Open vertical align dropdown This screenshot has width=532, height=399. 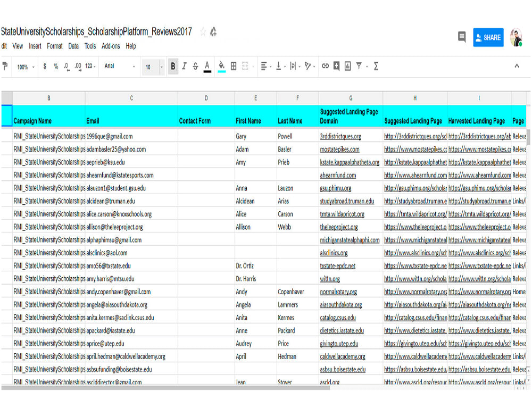pyautogui.click(x=280, y=66)
